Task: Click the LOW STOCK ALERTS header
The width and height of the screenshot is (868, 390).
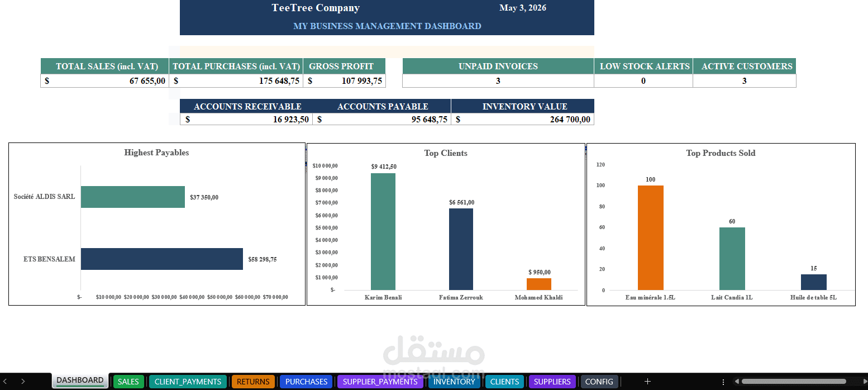Action: pos(643,66)
